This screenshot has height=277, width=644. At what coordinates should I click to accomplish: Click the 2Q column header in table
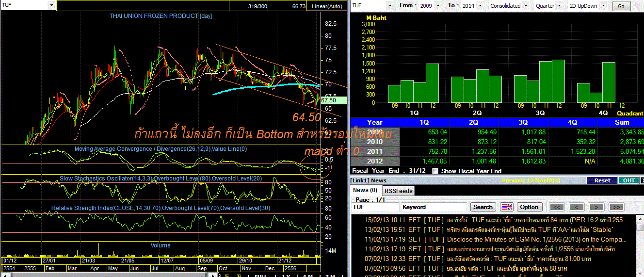pyautogui.click(x=474, y=122)
